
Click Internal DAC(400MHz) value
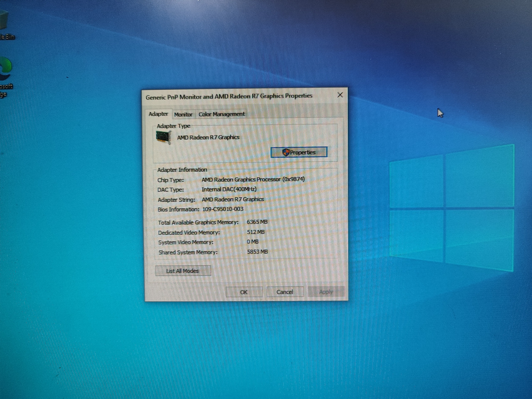point(229,190)
